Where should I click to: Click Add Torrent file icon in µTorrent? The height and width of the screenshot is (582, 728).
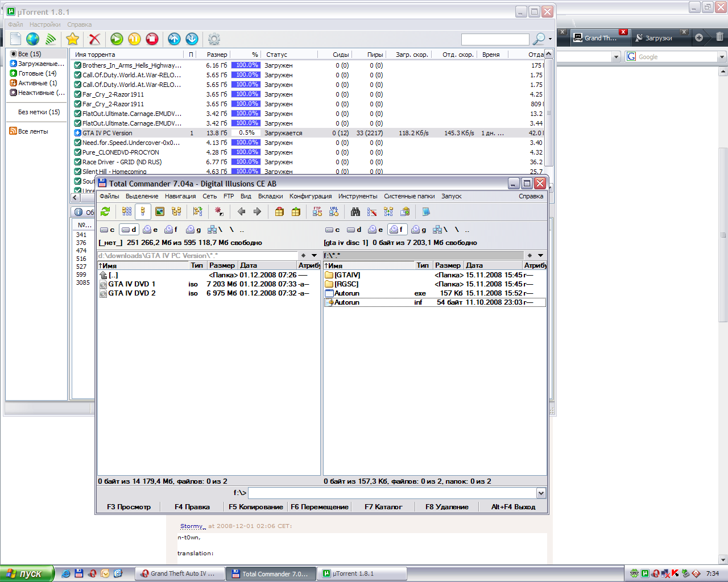pos(15,39)
